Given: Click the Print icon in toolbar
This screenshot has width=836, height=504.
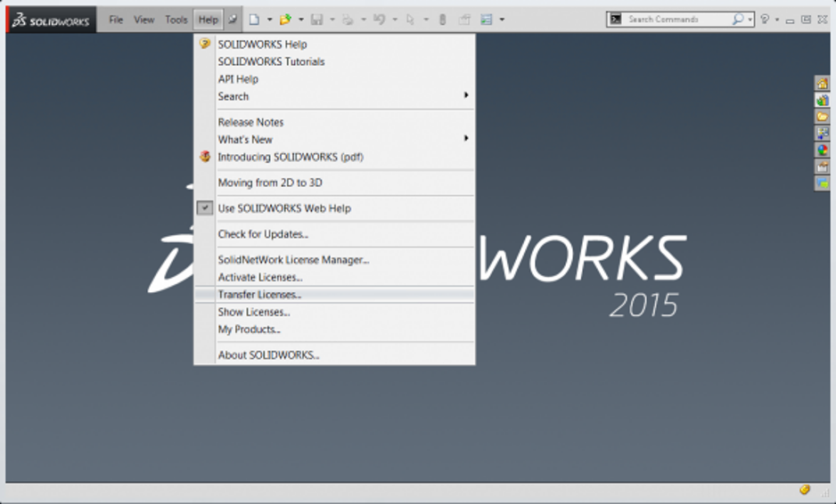Looking at the screenshot, I should coord(348,20).
